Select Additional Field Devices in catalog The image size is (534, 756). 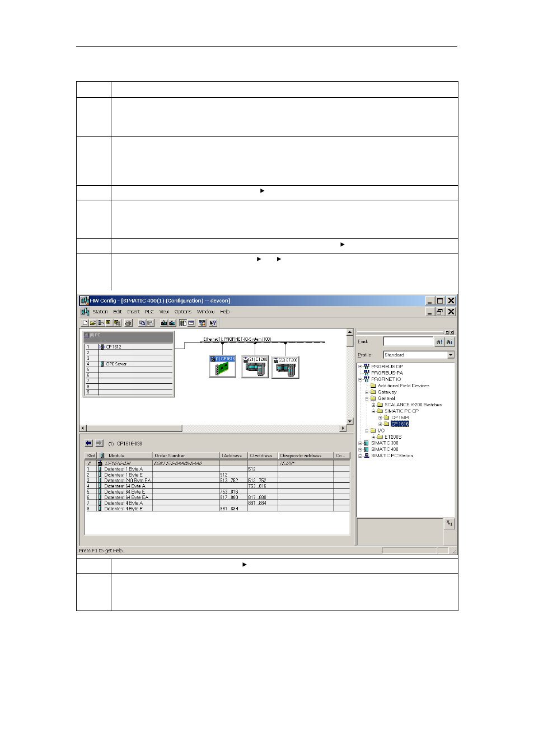(x=403, y=386)
